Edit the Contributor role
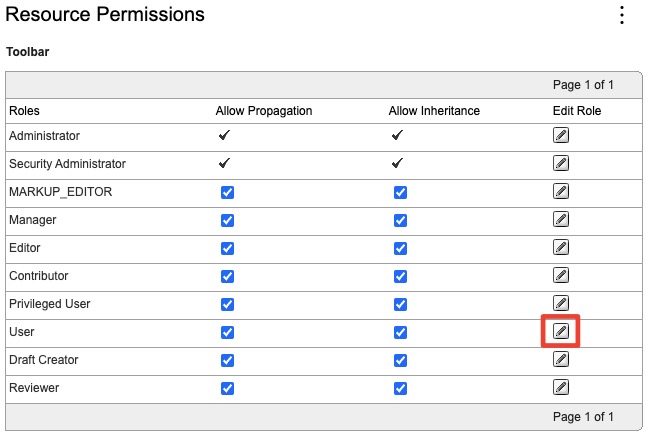 (561, 275)
